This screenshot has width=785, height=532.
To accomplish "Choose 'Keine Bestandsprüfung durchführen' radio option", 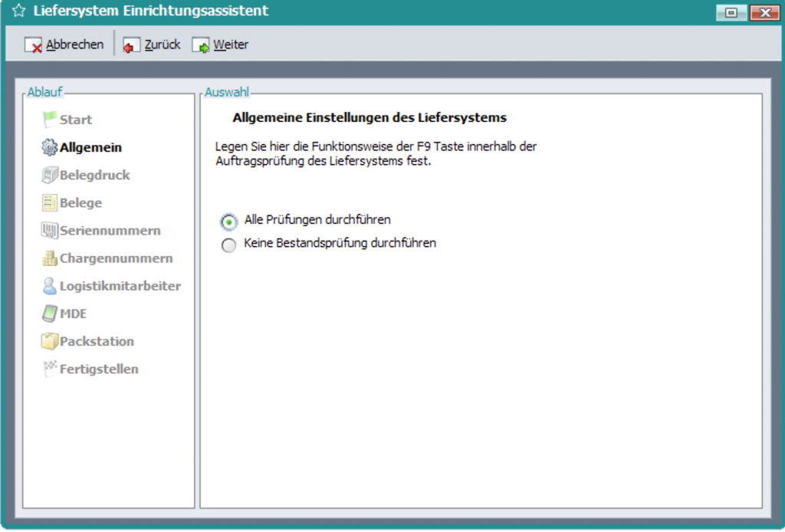I will pyautogui.click(x=228, y=245).
